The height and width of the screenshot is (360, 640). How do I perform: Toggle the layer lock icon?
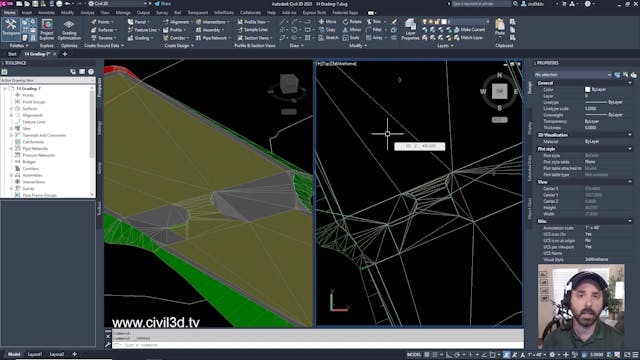click(x=438, y=22)
